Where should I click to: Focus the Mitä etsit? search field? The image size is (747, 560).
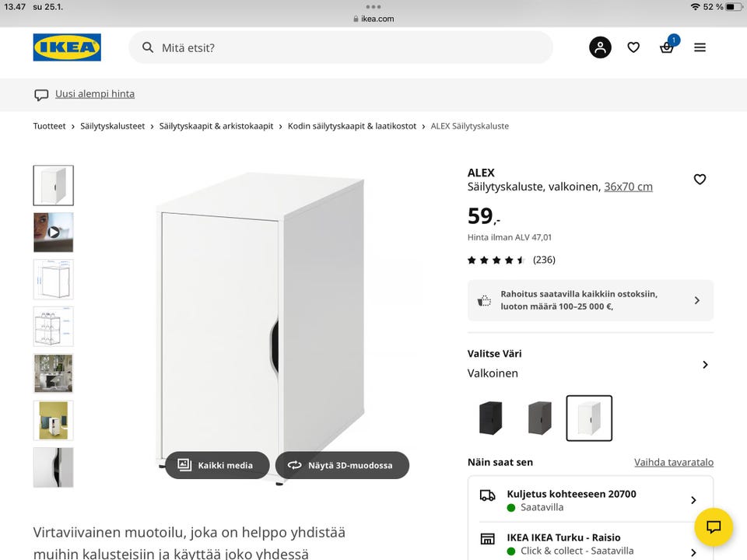(342, 47)
